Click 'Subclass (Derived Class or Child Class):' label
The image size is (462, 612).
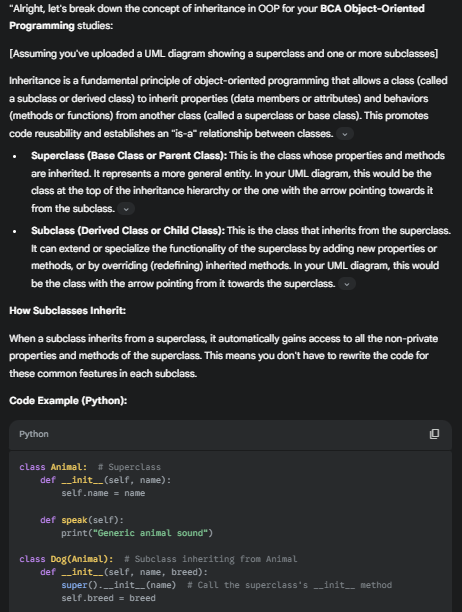point(128,231)
